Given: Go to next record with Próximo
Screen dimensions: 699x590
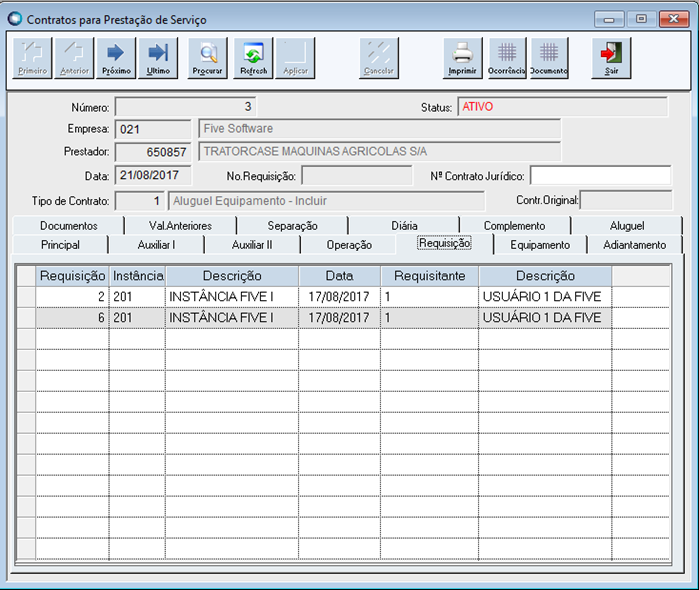Looking at the screenshot, I should pyautogui.click(x=116, y=58).
